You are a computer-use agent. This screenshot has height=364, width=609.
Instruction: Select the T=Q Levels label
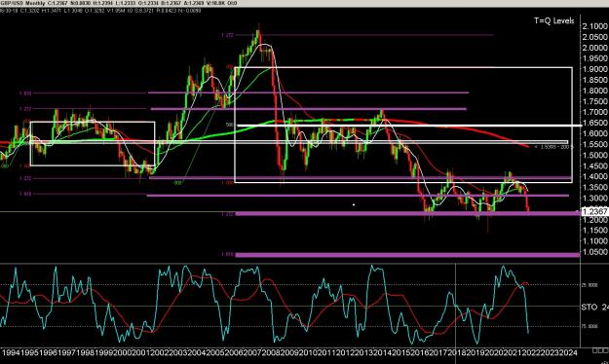click(554, 21)
